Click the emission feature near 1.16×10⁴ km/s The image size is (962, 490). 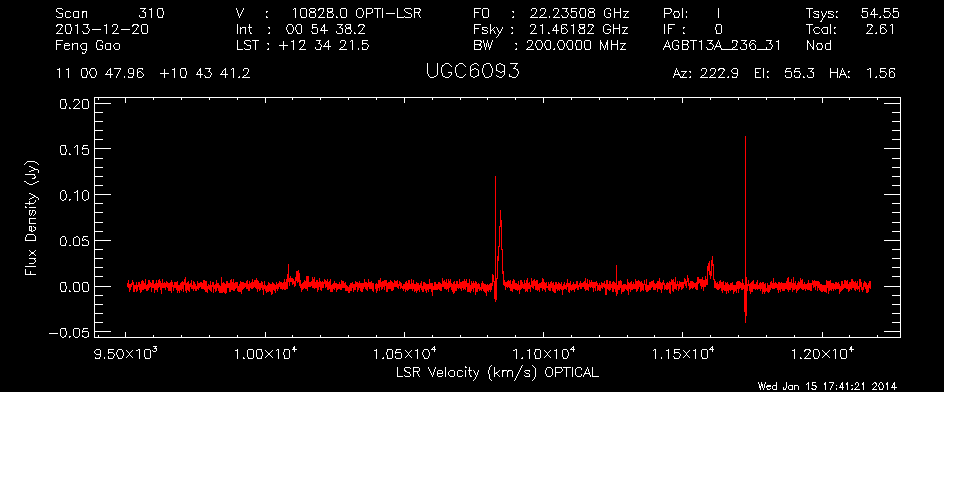click(x=710, y=270)
